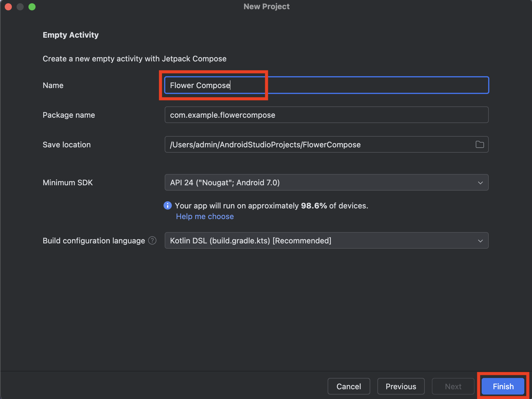The image size is (532, 399).
Task: Close the New Project window with the red button
Action: click(8, 7)
